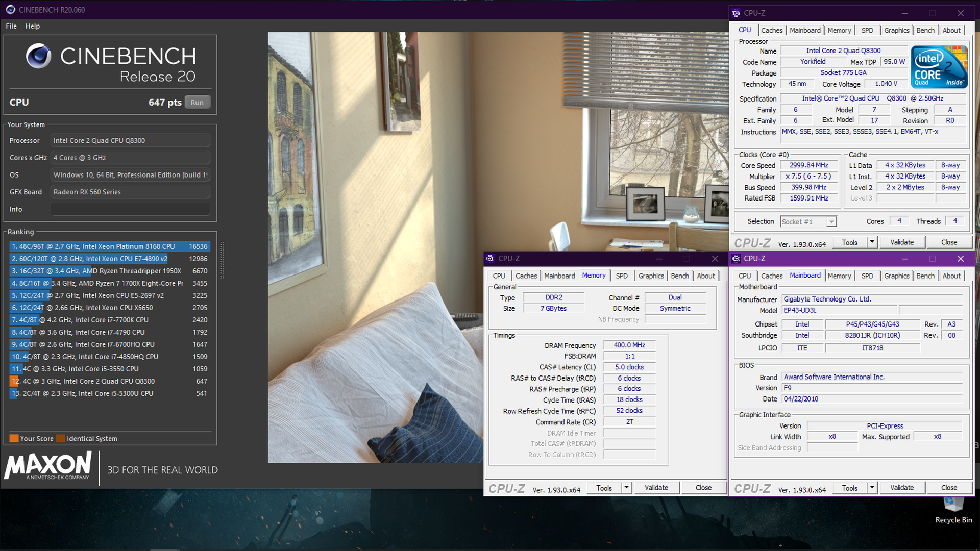Click the DRAM Frequency value 400.0 MHz

(629, 345)
